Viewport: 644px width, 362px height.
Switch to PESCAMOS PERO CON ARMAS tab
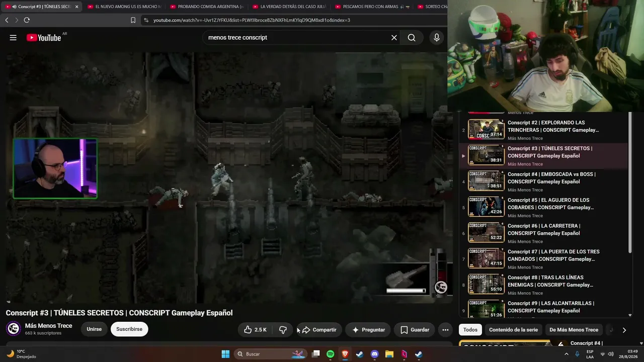pyautogui.click(x=371, y=7)
